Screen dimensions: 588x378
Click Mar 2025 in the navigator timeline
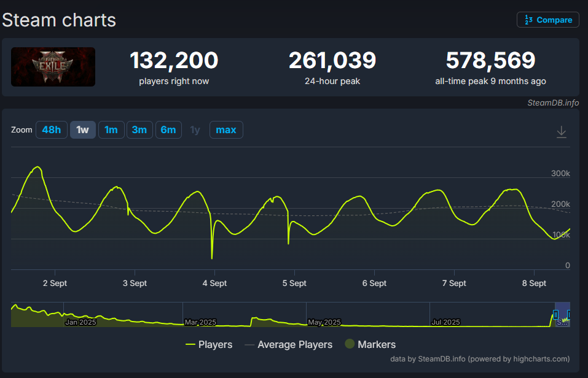tap(200, 322)
